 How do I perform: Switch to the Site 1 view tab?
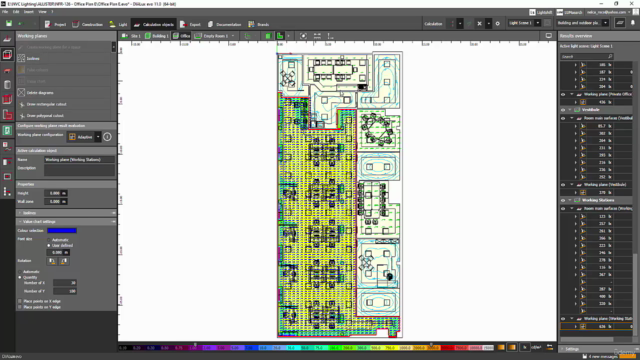(x=131, y=36)
